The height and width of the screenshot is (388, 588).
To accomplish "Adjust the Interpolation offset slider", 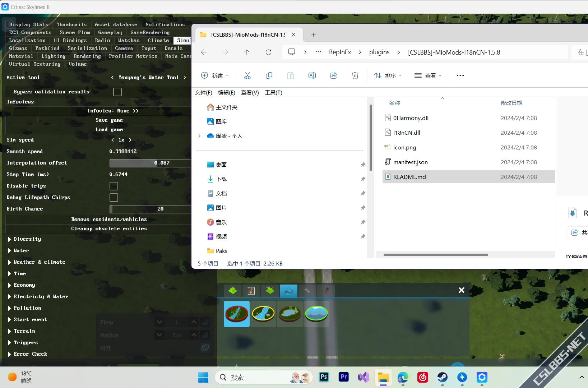I will coord(150,163).
